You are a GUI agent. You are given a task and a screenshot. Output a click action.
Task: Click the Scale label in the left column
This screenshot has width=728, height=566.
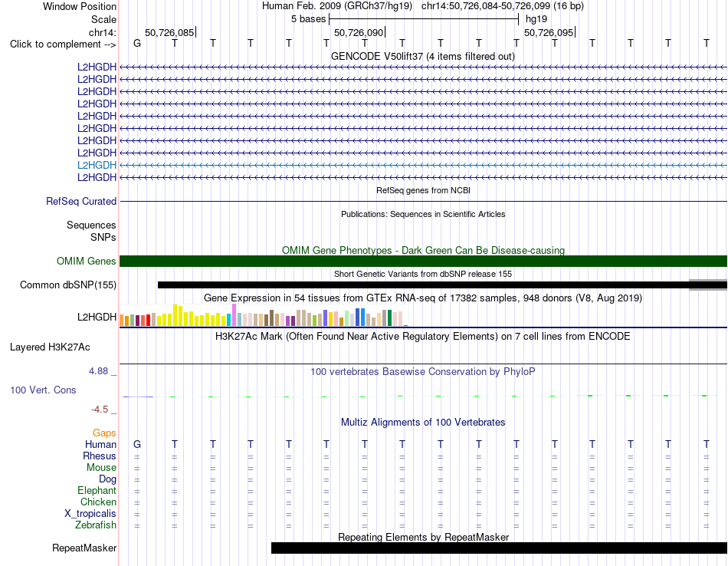coord(103,19)
